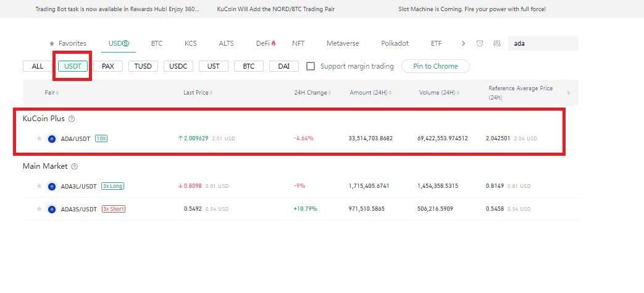Select the ALL quote filter
This screenshot has height=293, width=644.
pyautogui.click(x=38, y=66)
